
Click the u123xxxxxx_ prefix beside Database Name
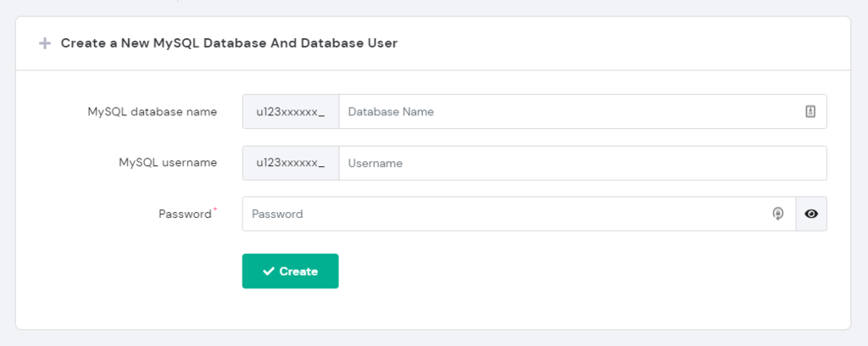pos(291,111)
